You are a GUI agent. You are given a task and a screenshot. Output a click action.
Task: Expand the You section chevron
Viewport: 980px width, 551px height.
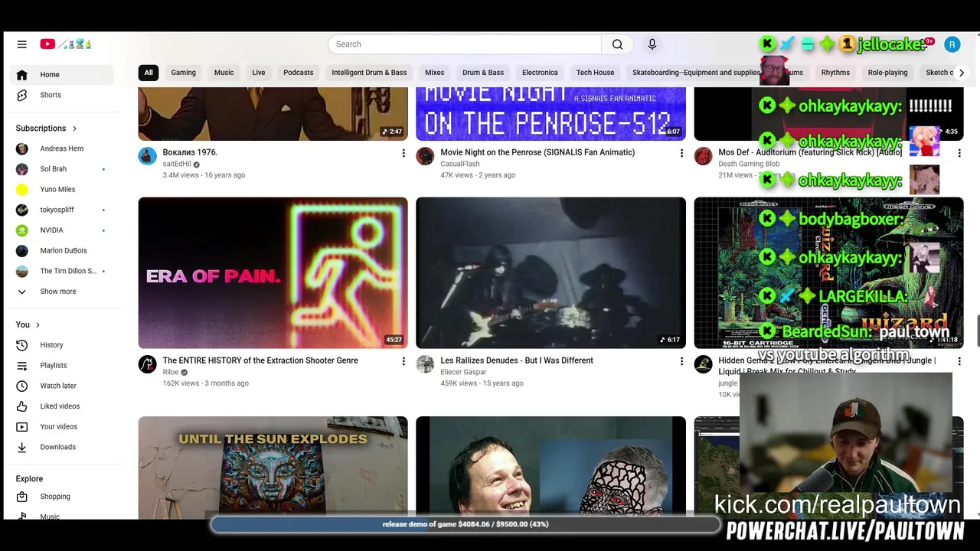coord(38,325)
